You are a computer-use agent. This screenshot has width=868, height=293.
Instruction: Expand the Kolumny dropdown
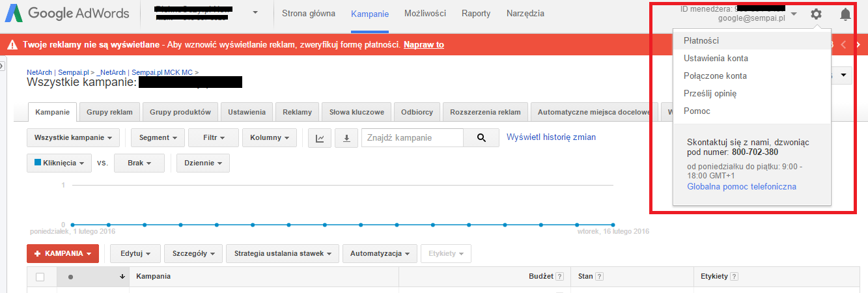pos(270,138)
